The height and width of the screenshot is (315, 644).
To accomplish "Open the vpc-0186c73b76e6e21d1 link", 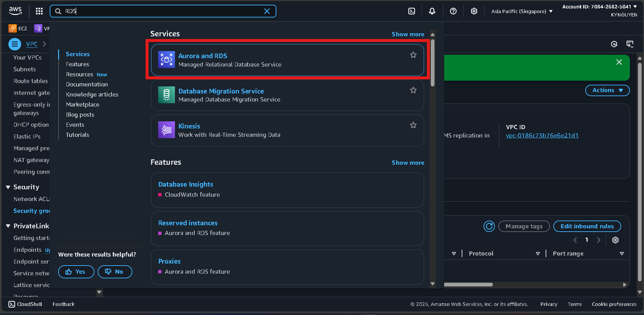I will [542, 135].
